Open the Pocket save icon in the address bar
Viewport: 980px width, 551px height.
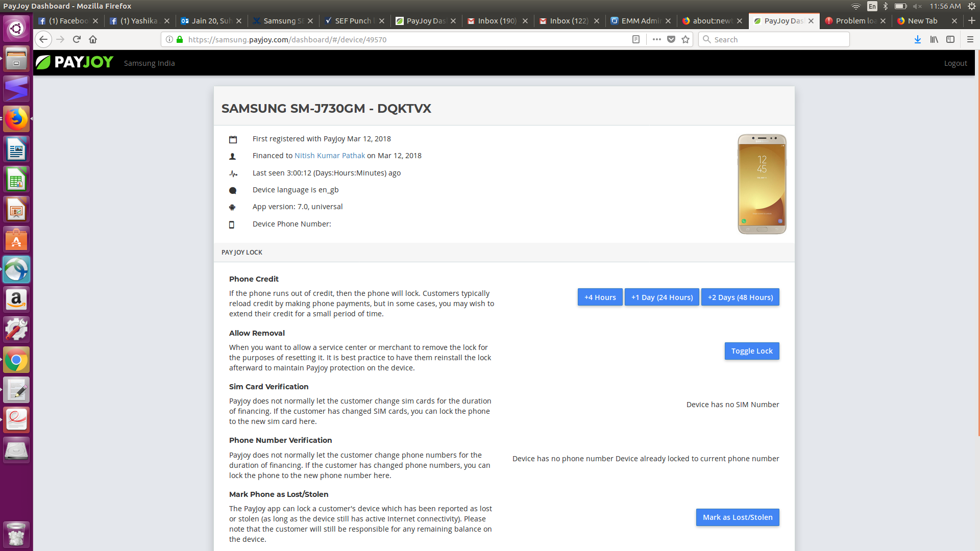(671, 39)
